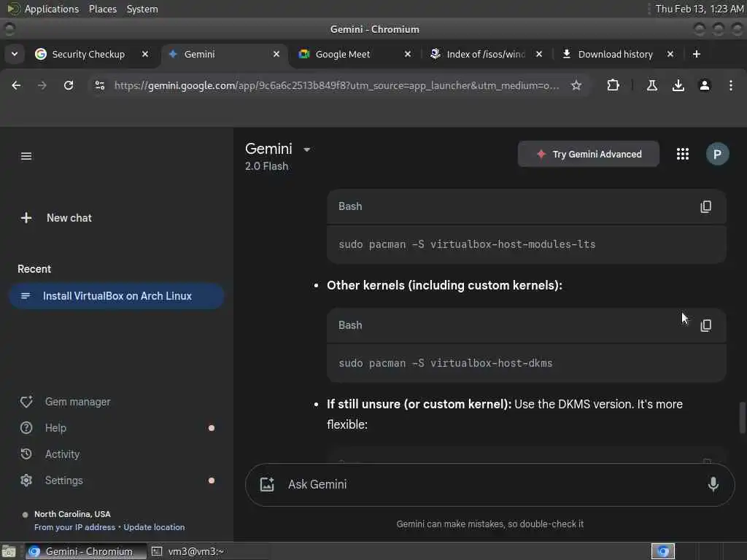This screenshot has width=747, height=560.
Task: Open the browser profile icon
Action: [704, 86]
